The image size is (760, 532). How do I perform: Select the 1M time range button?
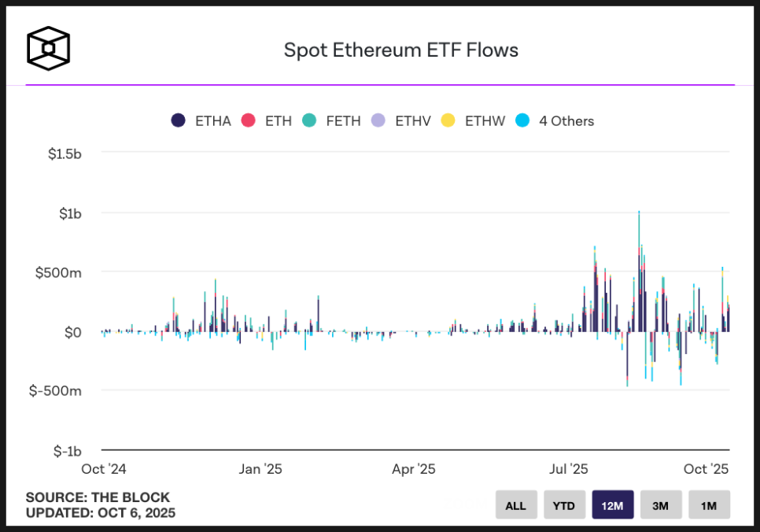tap(709, 505)
